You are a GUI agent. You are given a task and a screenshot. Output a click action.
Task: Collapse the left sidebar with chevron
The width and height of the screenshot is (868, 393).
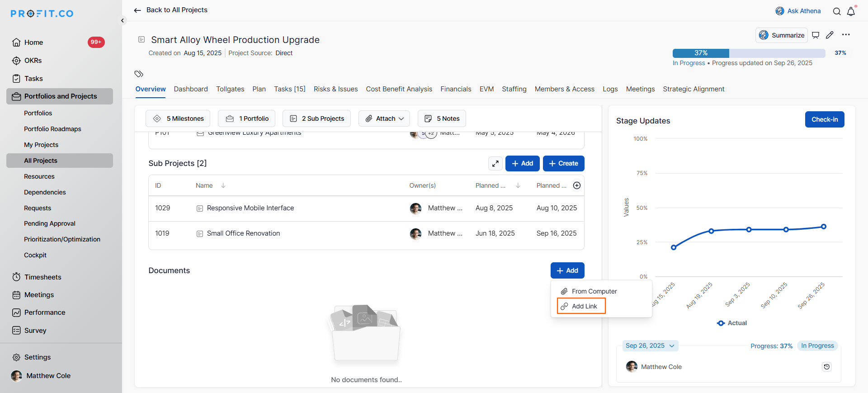coord(123,20)
